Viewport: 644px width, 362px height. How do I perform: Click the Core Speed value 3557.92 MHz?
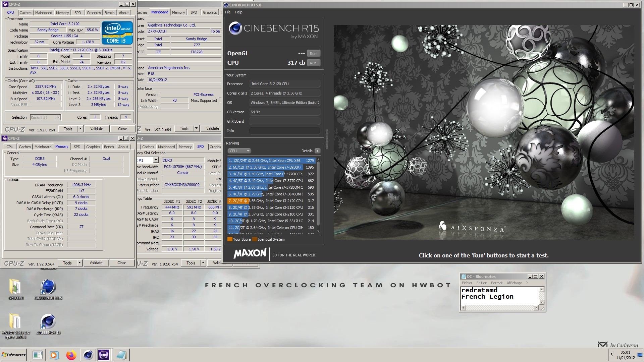click(46, 86)
